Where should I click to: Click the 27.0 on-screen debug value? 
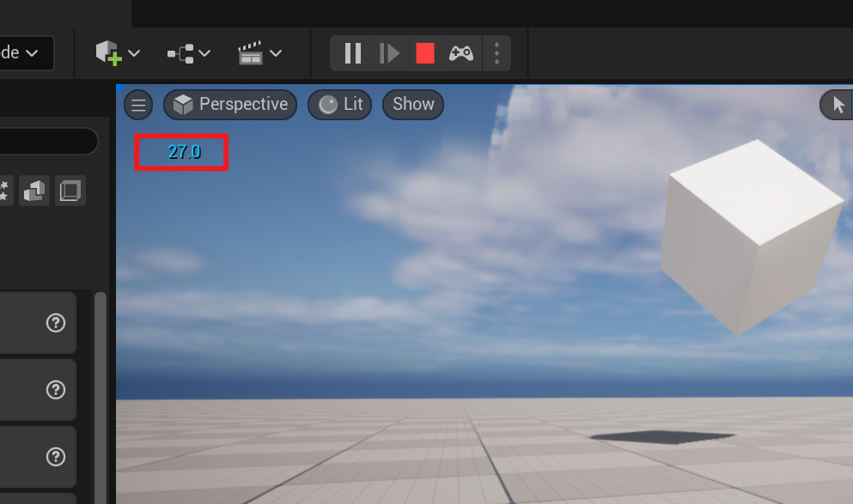point(184,152)
